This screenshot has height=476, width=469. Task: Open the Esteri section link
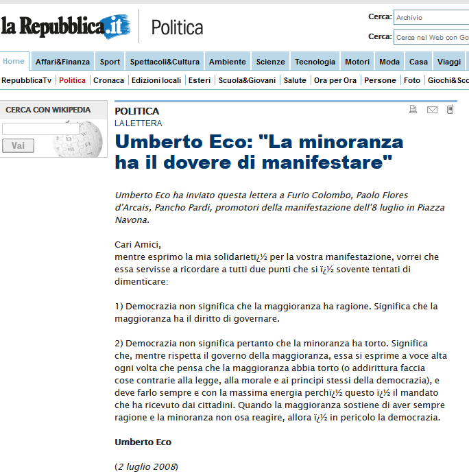pyautogui.click(x=200, y=80)
